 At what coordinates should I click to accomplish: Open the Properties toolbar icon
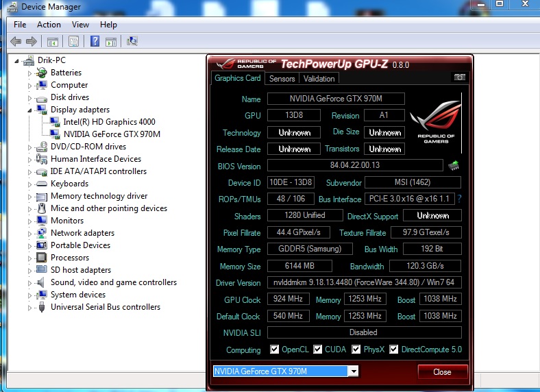pos(73,42)
